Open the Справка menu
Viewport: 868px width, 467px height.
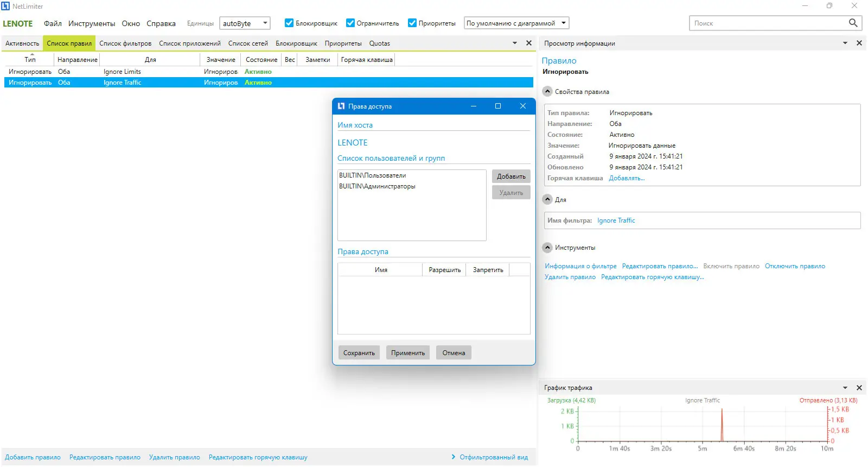tap(161, 23)
